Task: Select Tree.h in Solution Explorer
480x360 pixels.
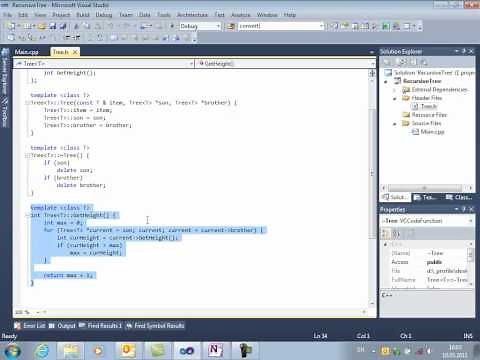Action: tap(428, 106)
